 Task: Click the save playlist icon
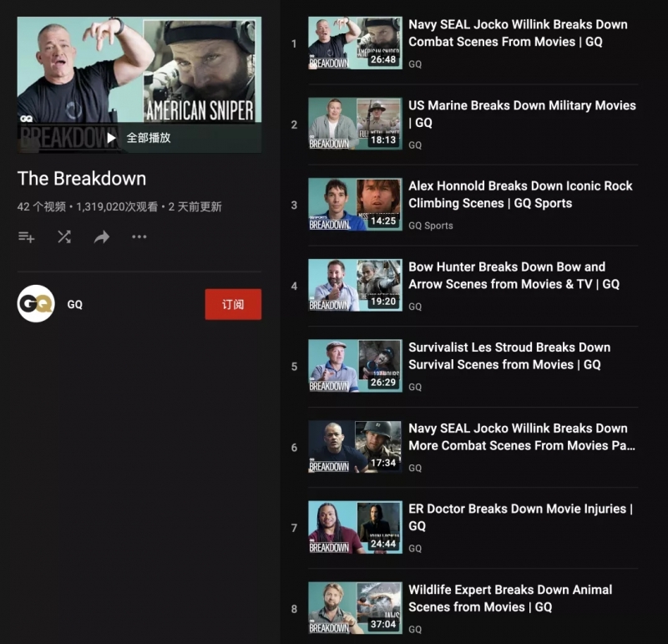[x=27, y=236]
